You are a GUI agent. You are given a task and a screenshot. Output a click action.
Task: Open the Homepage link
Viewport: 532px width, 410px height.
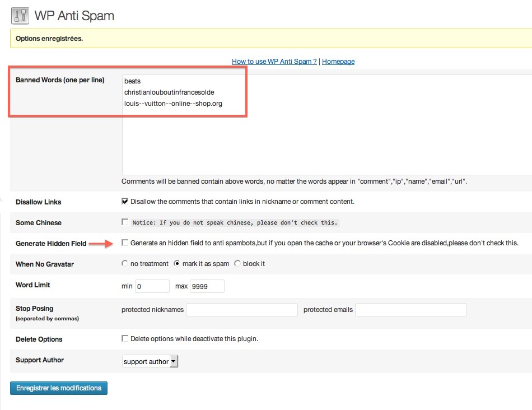point(338,62)
